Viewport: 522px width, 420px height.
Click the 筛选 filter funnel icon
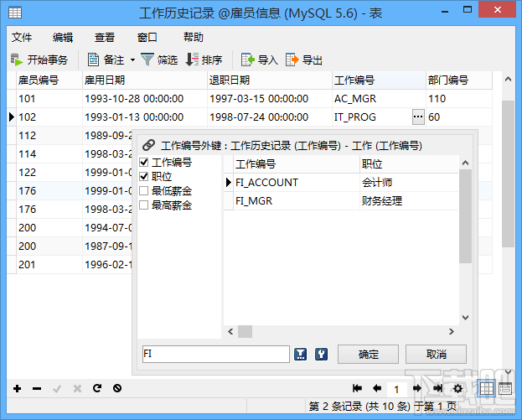(x=147, y=60)
